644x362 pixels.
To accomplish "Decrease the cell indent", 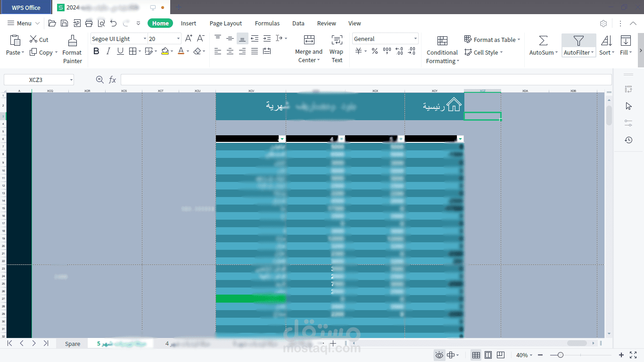I will pyautogui.click(x=255, y=39).
